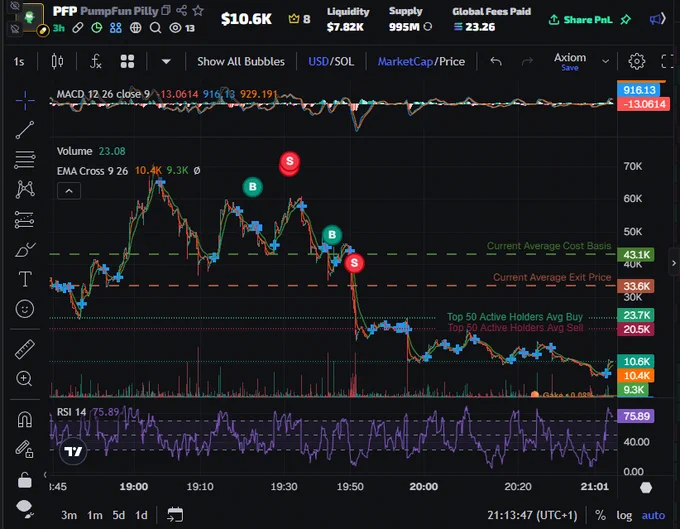This screenshot has height=529, width=680.
Task: Open the go to date calendar
Action: pos(175,515)
